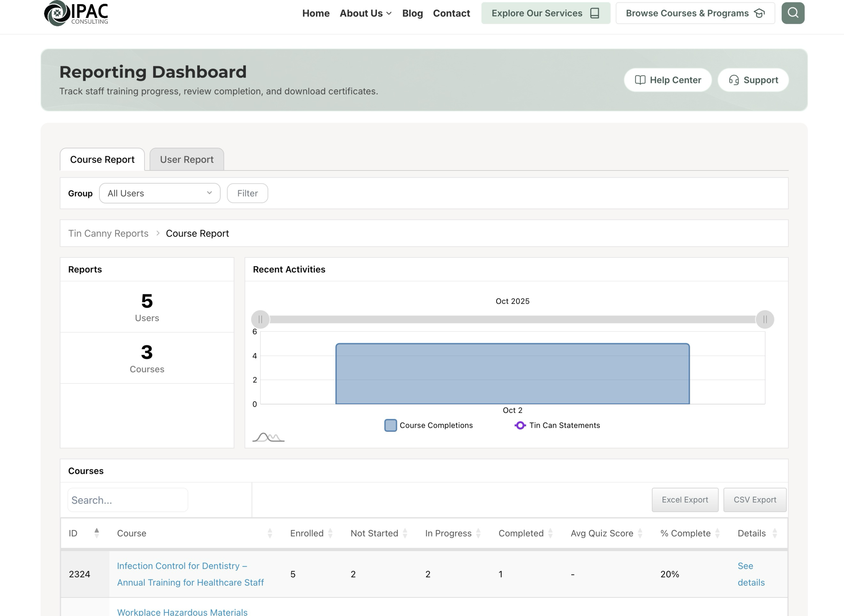Sort by In Progress column arrows
Viewport: 844px width, 616px height.
pyautogui.click(x=478, y=533)
